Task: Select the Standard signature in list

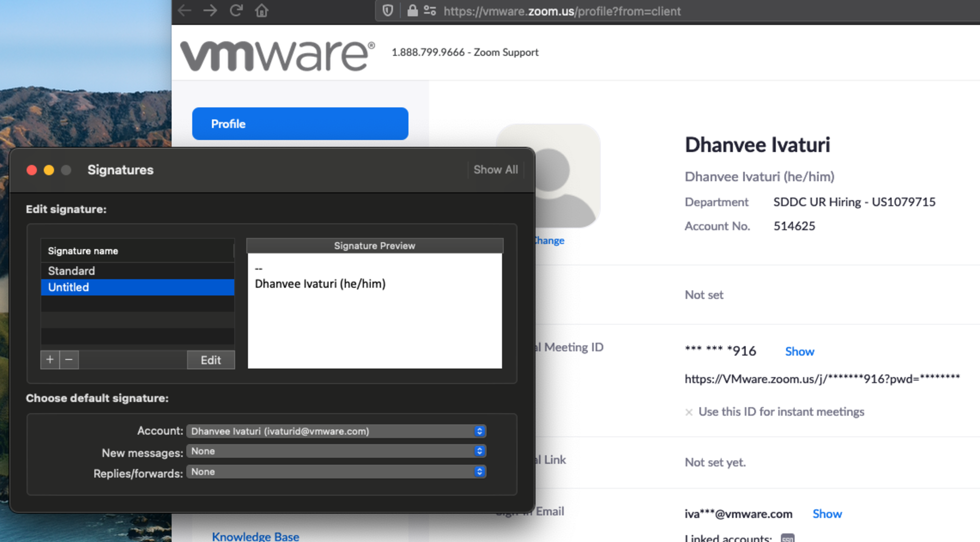Action: click(x=137, y=271)
